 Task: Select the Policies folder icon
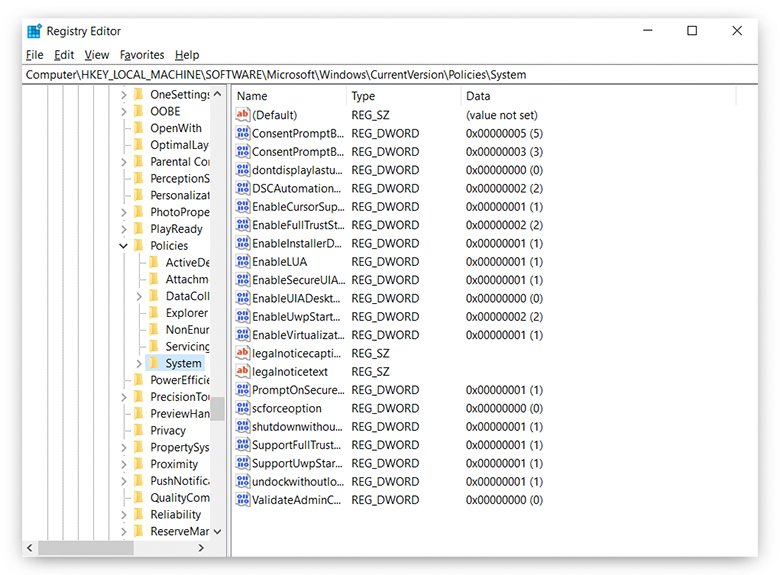[x=138, y=245]
